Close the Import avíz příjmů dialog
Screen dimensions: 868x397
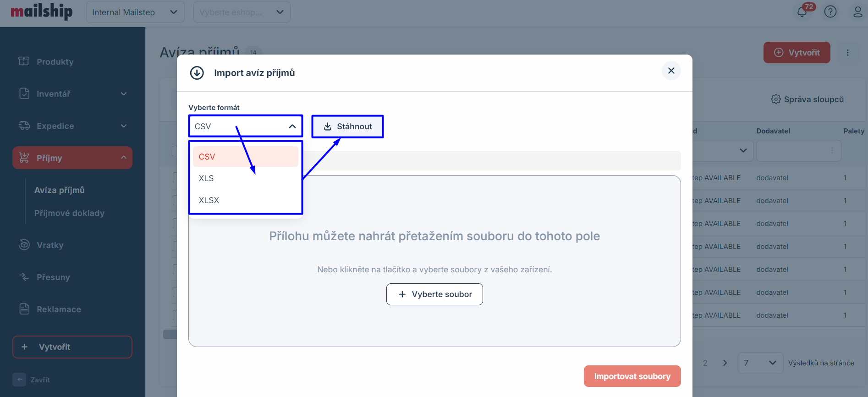click(x=671, y=71)
